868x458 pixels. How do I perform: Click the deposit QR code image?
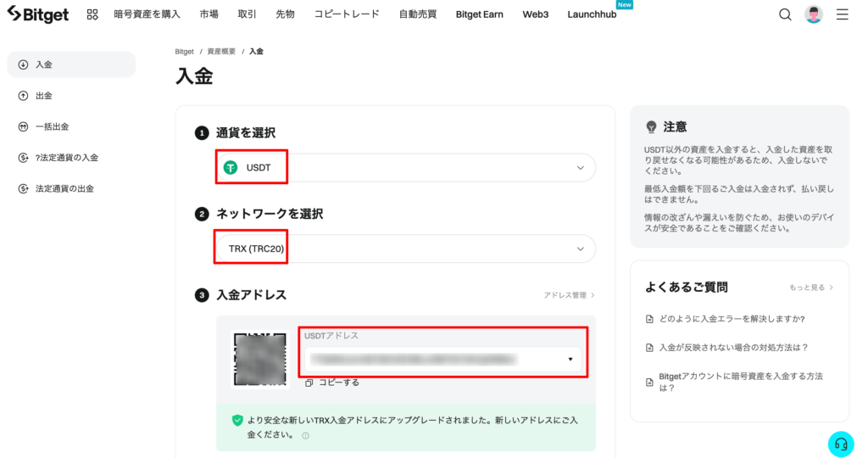point(260,359)
